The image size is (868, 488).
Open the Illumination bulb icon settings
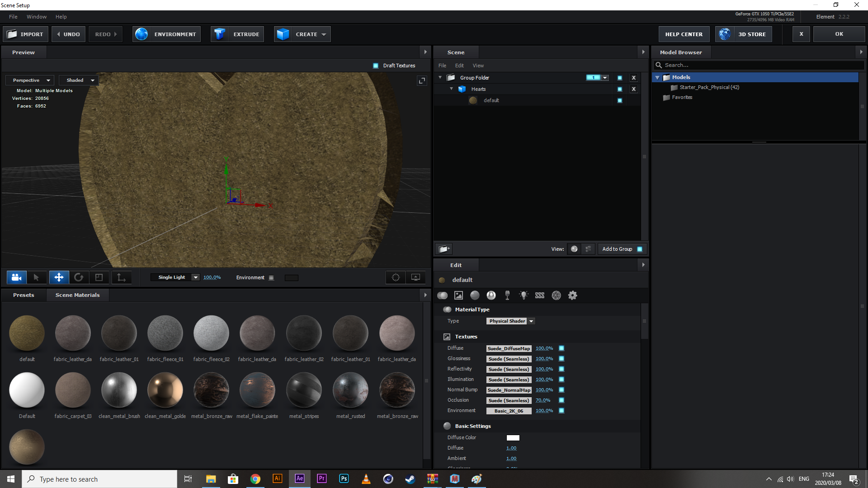(x=524, y=296)
